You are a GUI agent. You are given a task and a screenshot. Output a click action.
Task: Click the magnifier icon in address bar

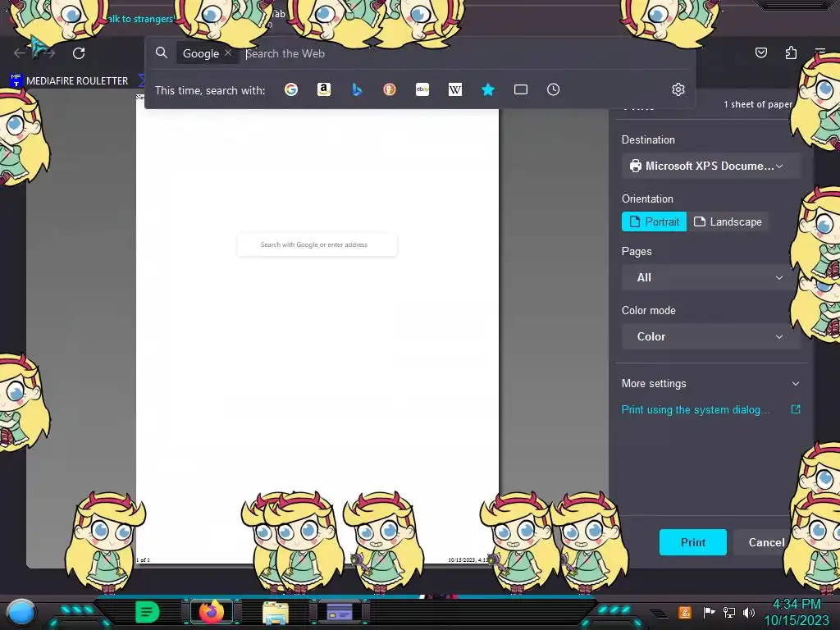coord(162,53)
